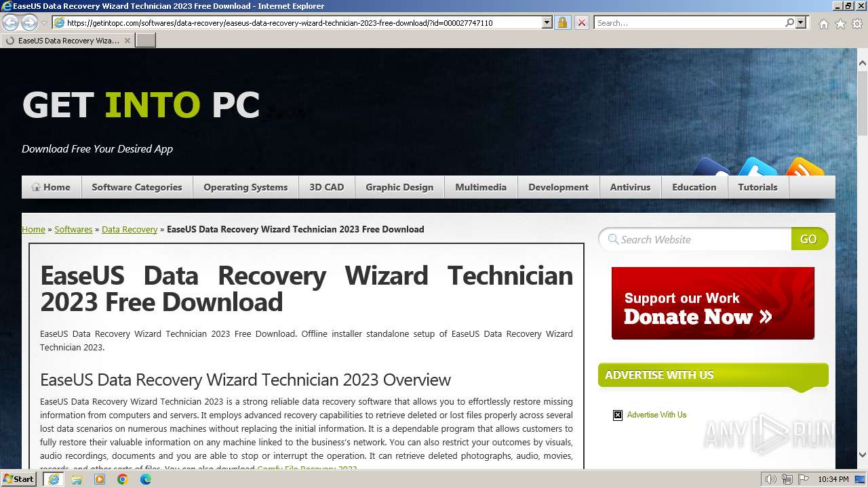
Task: Click the broken image icon beside Advertise
Action: [618, 415]
